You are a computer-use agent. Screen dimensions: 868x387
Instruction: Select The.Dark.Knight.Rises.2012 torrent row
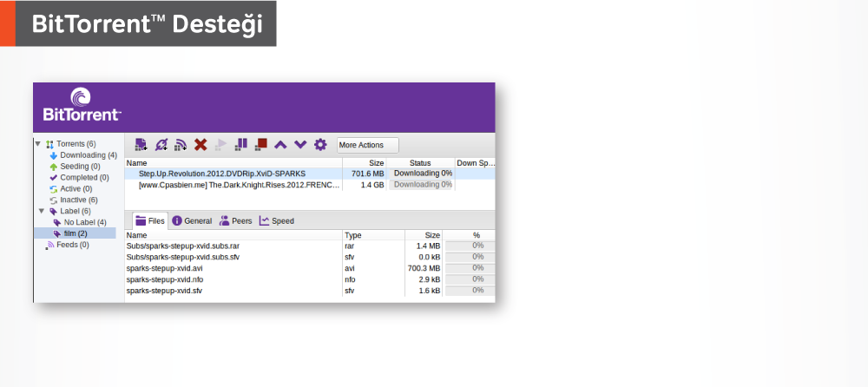(x=310, y=185)
